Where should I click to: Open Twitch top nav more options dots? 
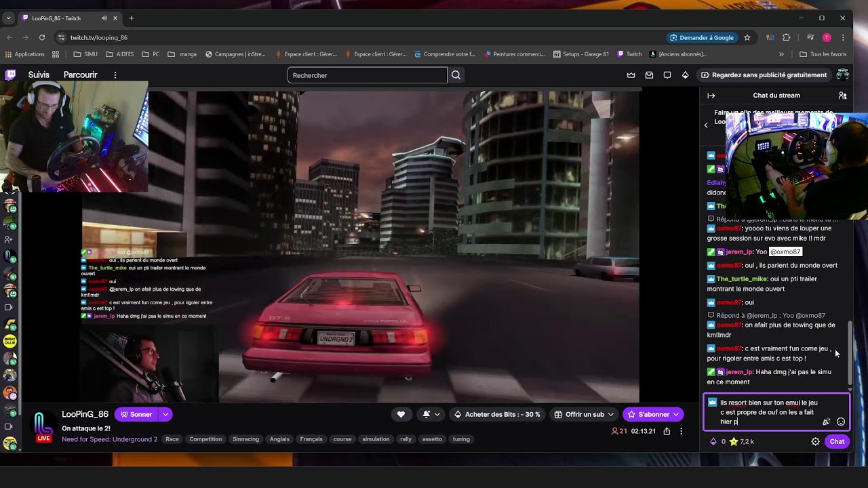click(x=115, y=75)
